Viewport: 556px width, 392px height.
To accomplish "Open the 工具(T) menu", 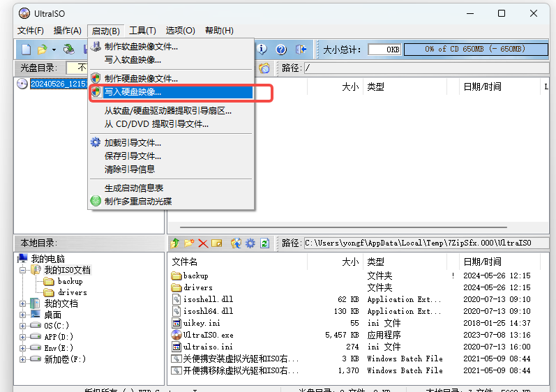I will point(142,31).
